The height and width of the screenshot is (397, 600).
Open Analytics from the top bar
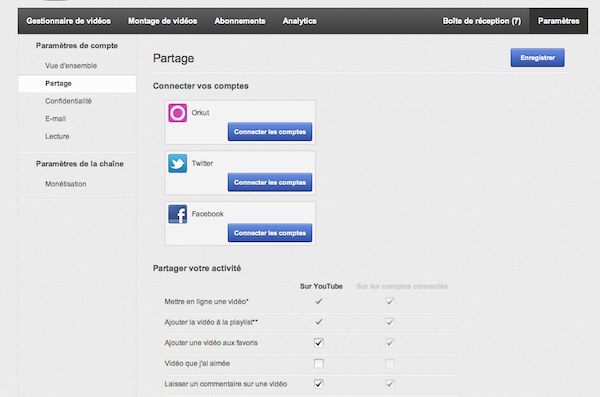pyautogui.click(x=300, y=21)
